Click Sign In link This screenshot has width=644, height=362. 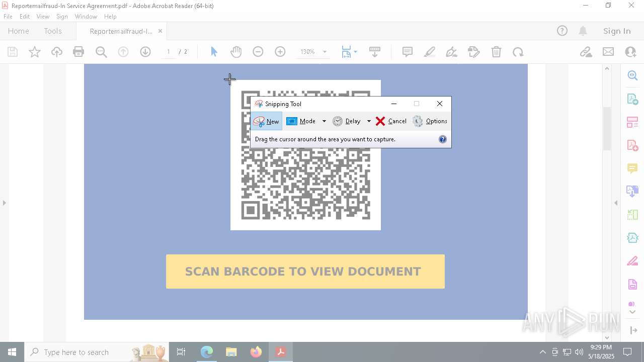point(617,31)
